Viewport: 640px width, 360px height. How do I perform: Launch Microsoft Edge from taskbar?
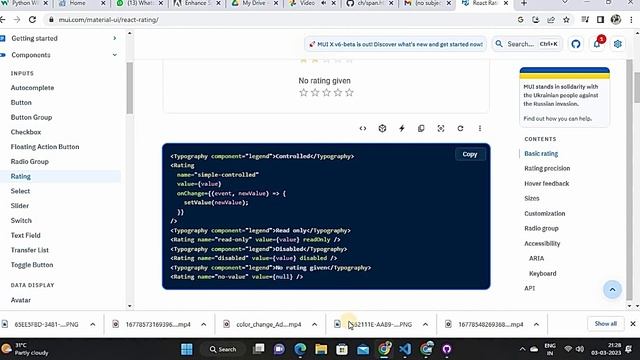point(300,349)
